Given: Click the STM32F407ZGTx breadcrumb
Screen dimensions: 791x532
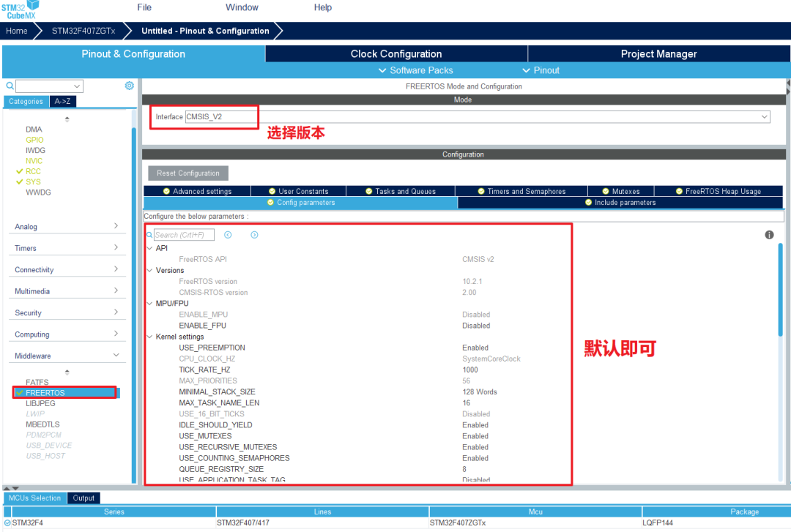Looking at the screenshot, I should tap(83, 31).
